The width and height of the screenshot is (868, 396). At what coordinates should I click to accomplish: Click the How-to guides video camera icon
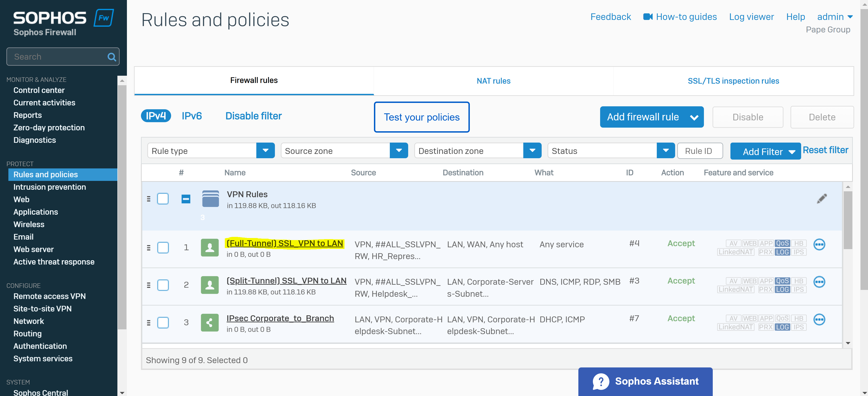point(648,17)
